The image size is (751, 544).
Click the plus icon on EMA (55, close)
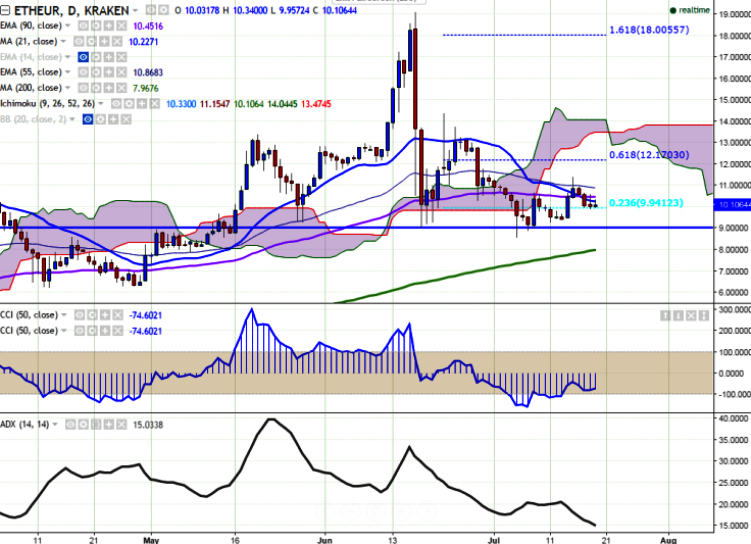[109, 72]
